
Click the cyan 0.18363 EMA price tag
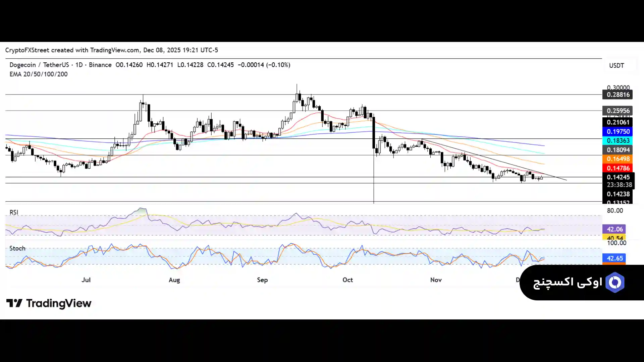click(x=618, y=141)
